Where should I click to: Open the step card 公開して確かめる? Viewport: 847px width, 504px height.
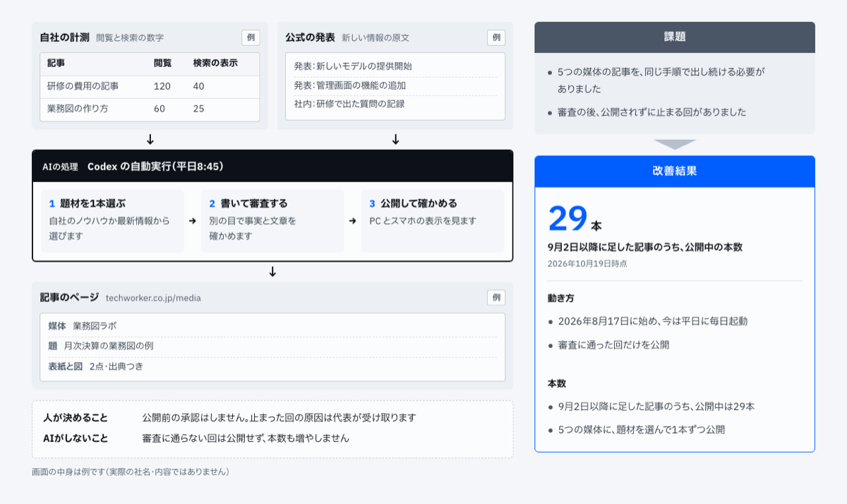[433, 221]
